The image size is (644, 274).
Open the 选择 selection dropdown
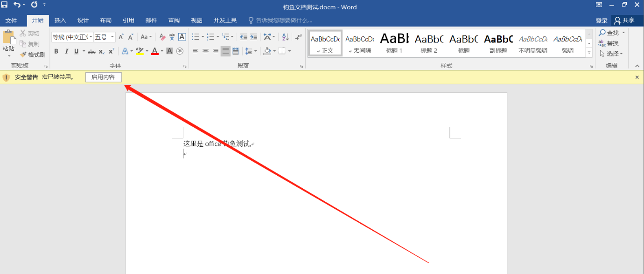point(611,54)
